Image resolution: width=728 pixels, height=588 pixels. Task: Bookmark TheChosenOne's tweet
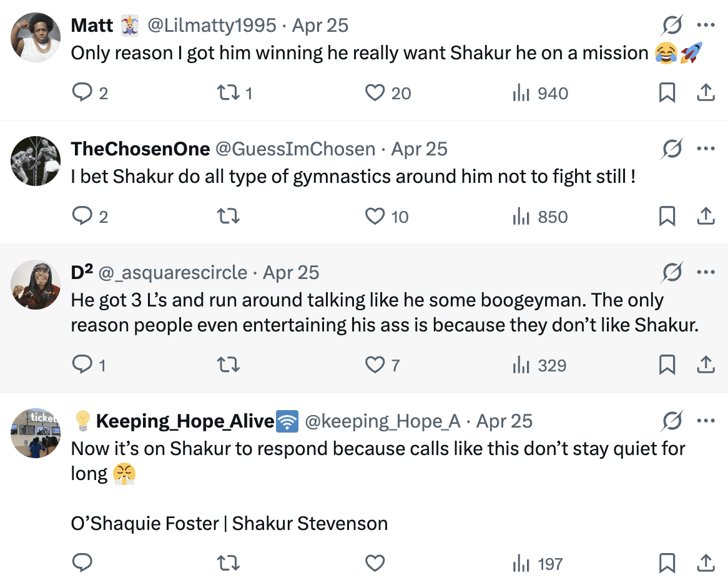667,217
